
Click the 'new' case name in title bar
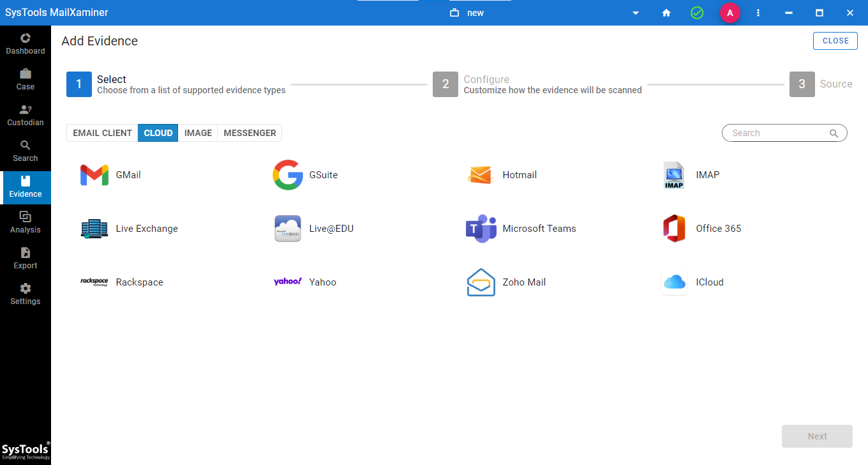pyautogui.click(x=475, y=13)
